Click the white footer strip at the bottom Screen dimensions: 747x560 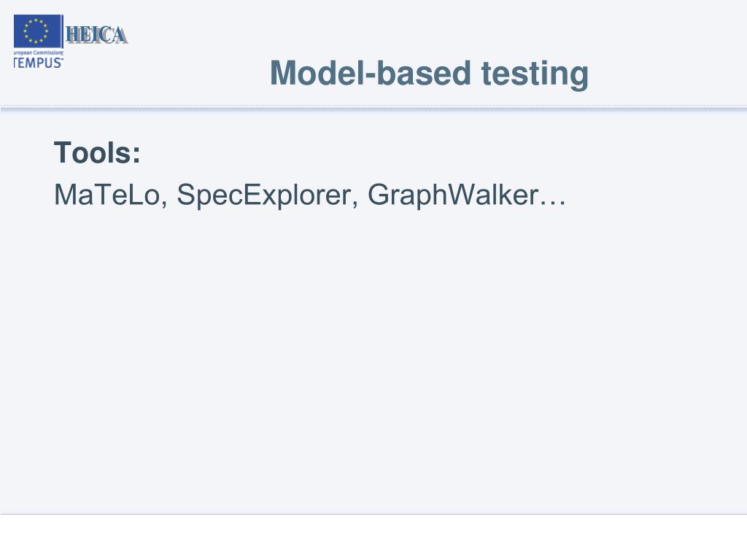[x=373, y=537]
